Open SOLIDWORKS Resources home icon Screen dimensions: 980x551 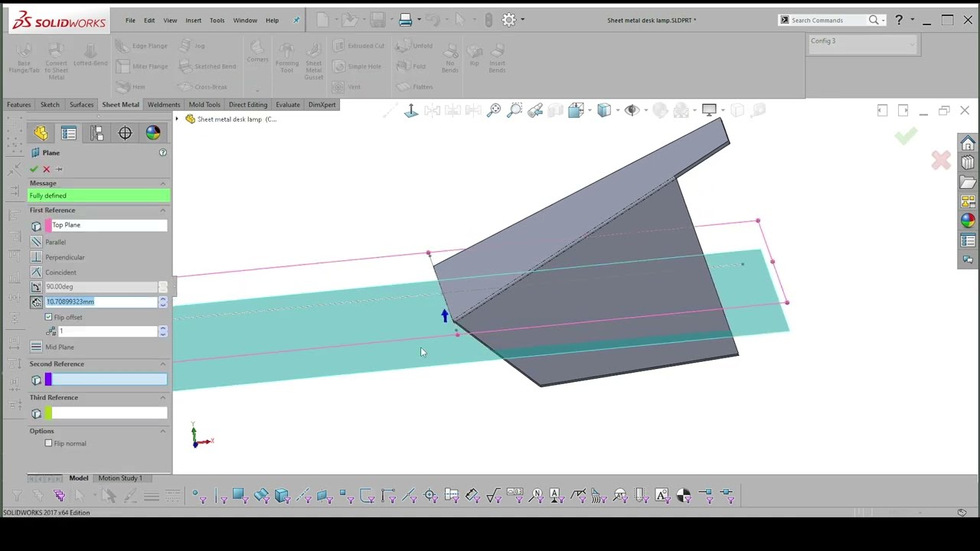pos(968,143)
